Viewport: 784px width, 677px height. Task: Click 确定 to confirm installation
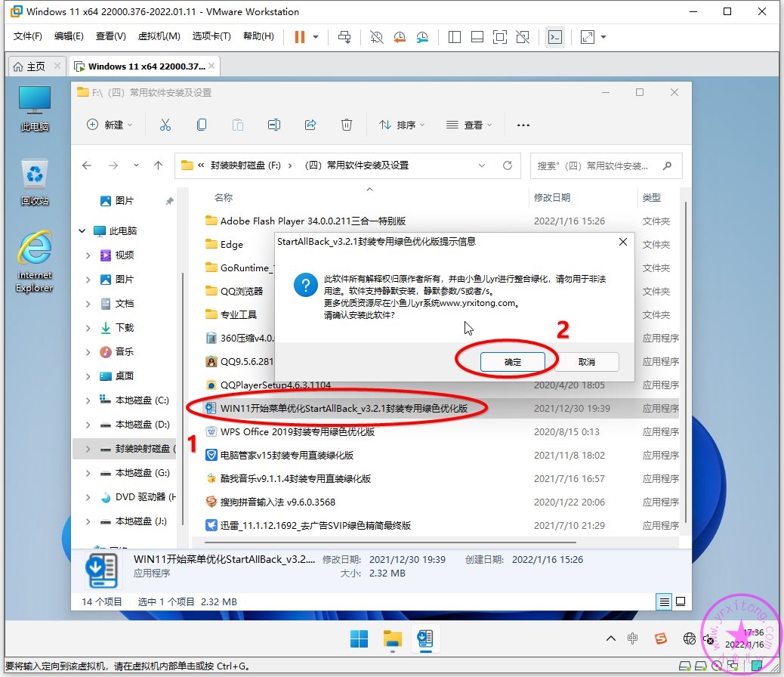coord(513,362)
